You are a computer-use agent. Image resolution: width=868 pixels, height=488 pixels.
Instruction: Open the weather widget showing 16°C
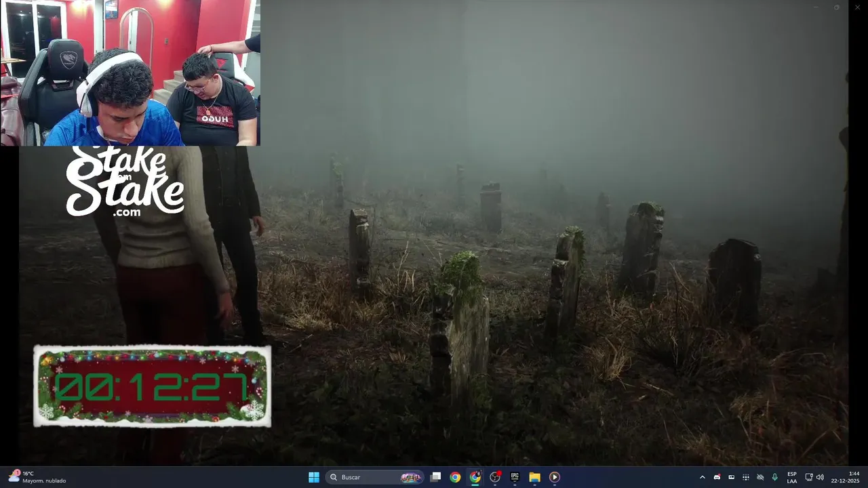click(37, 477)
